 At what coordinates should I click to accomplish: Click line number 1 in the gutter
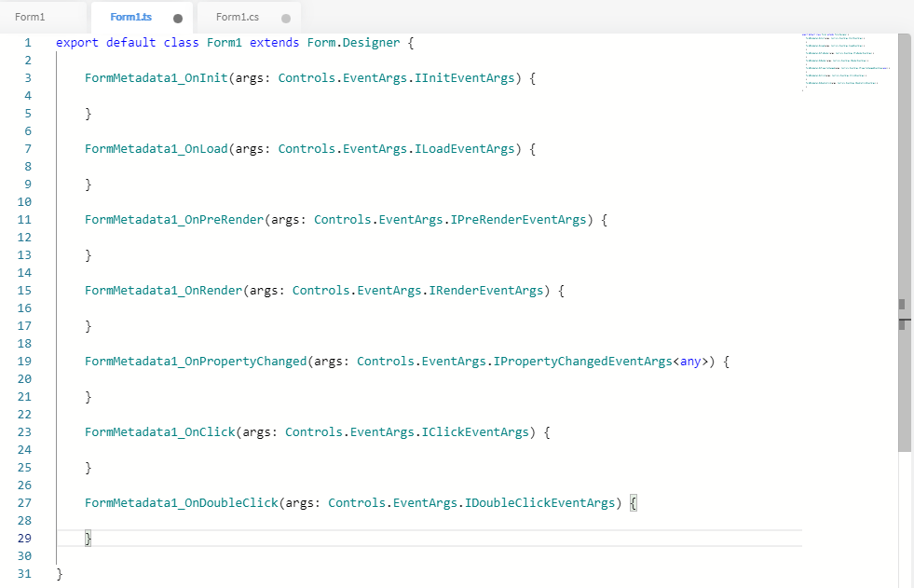(27, 43)
